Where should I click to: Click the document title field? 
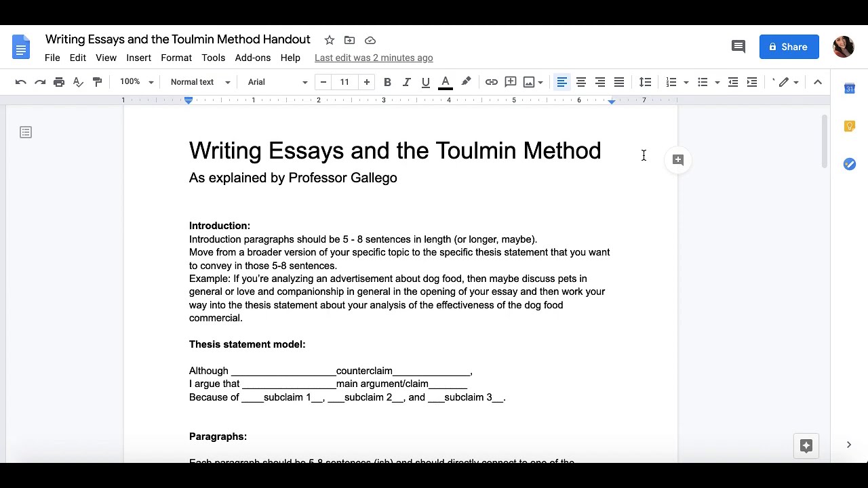(x=178, y=39)
